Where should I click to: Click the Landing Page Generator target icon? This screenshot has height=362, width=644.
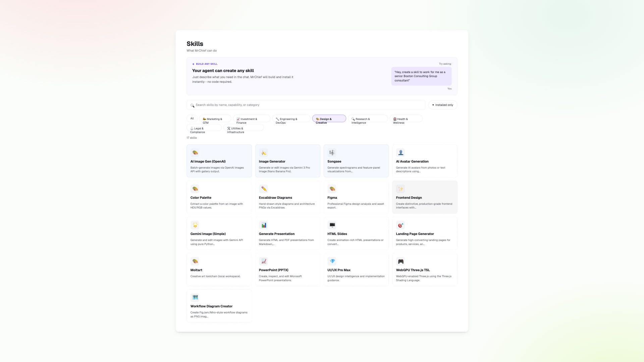pyautogui.click(x=400, y=225)
